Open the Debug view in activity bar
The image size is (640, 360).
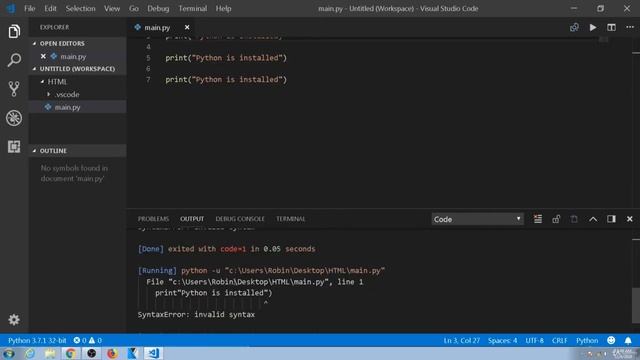click(14, 118)
